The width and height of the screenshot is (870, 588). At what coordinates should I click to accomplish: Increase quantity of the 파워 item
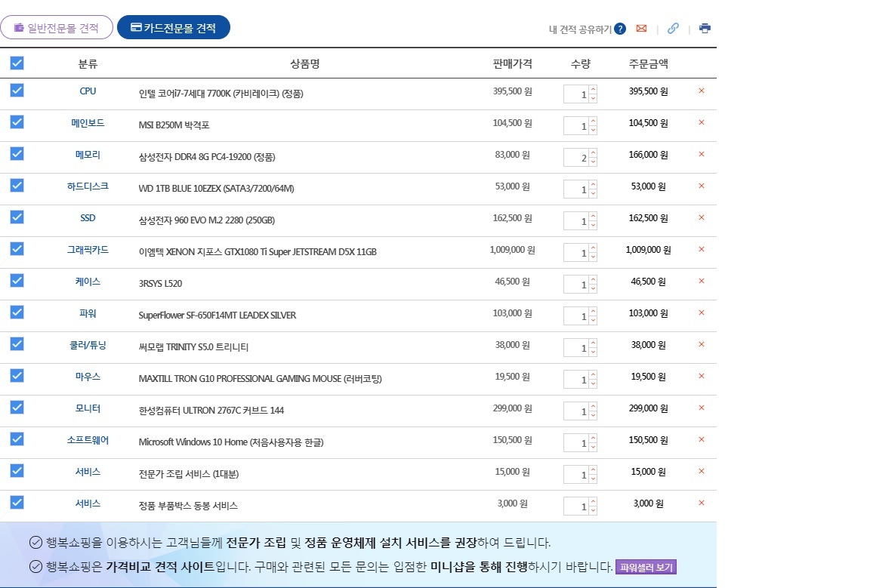pos(593,311)
